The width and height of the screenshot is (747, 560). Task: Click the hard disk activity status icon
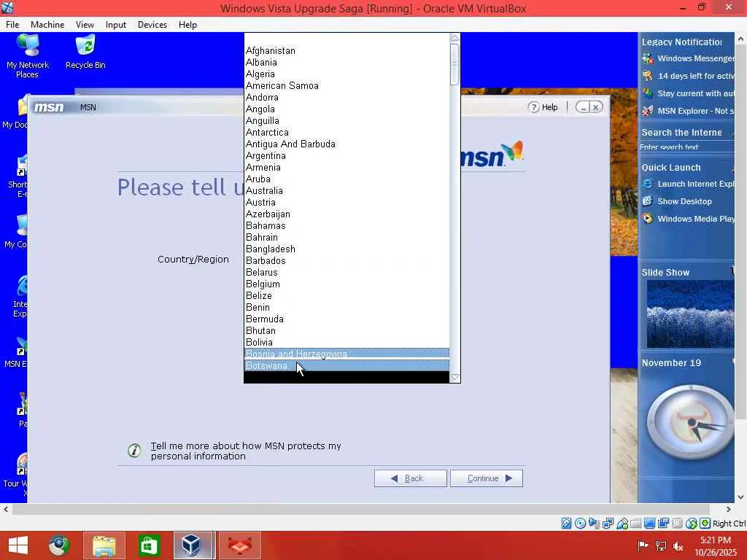click(566, 524)
